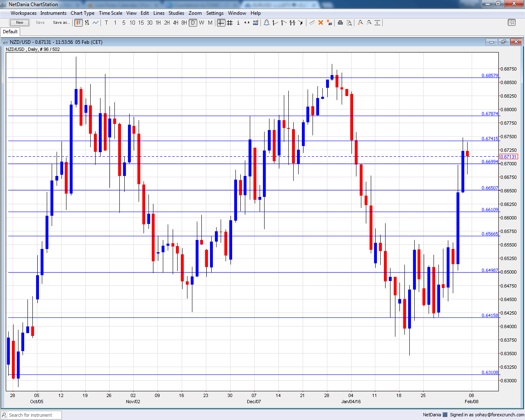
Task: Click the Search for instrument field
Action: [x=31, y=415]
